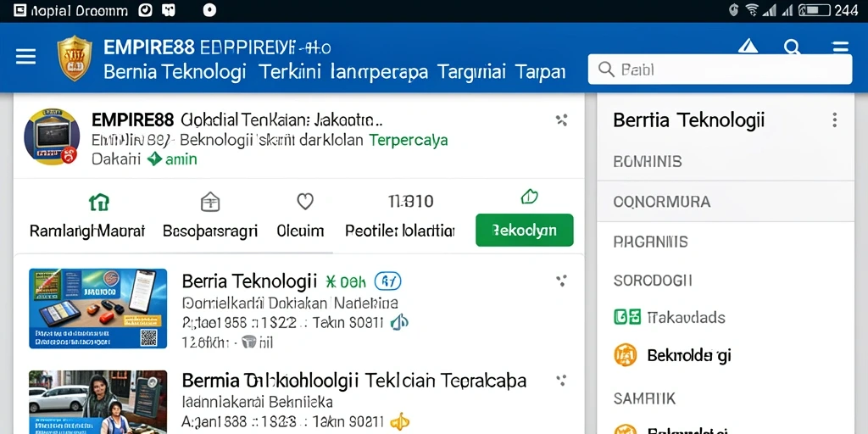The width and height of the screenshot is (868, 434).
Task: Click the green thumbs-up icon above Bekodyan
Action: coord(530,196)
